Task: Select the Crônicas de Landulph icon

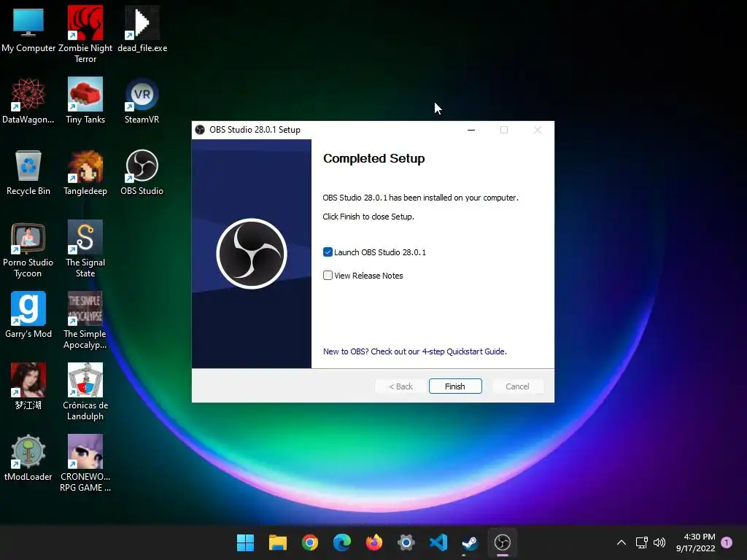Action: (85, 392)
